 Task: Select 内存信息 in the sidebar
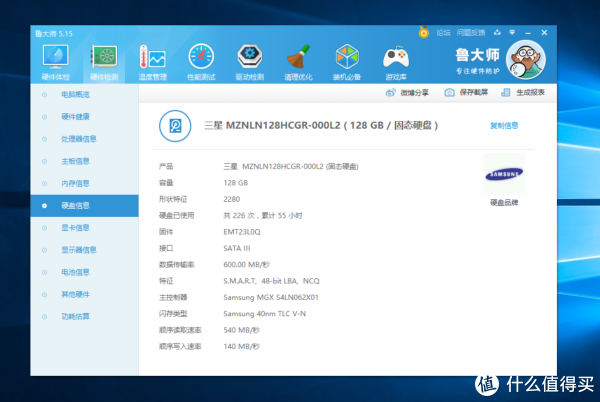coord(85,183)
